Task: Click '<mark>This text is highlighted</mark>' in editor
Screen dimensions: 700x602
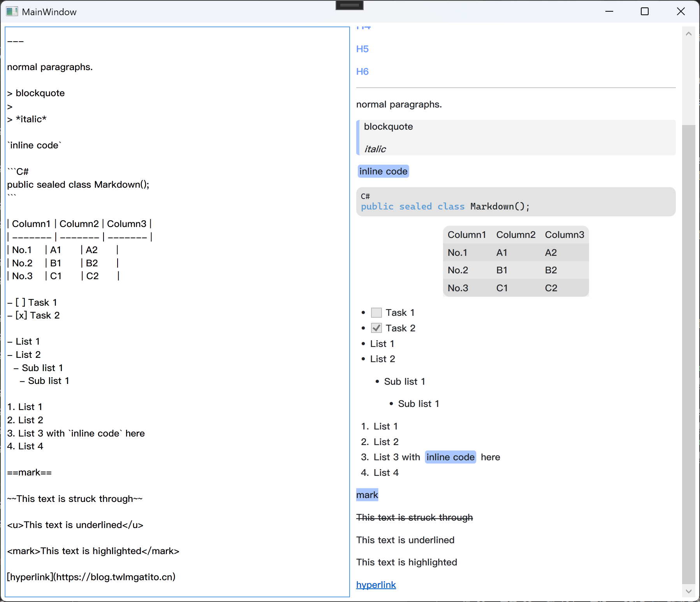Action: click(93, 551)
